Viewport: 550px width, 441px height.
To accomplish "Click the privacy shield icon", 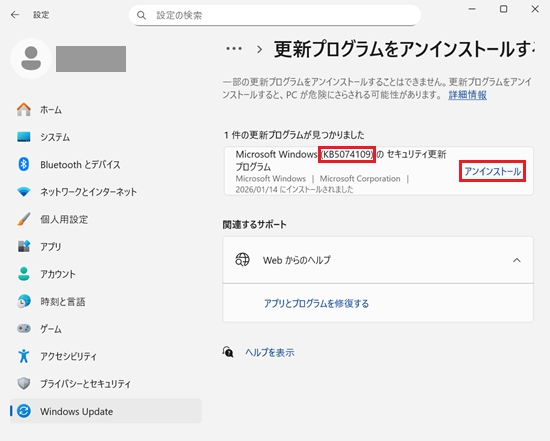I will (24, 383).
